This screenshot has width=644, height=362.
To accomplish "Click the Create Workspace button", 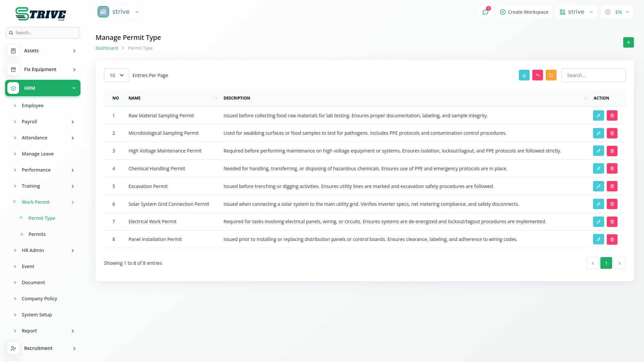I will coord(524,12).
